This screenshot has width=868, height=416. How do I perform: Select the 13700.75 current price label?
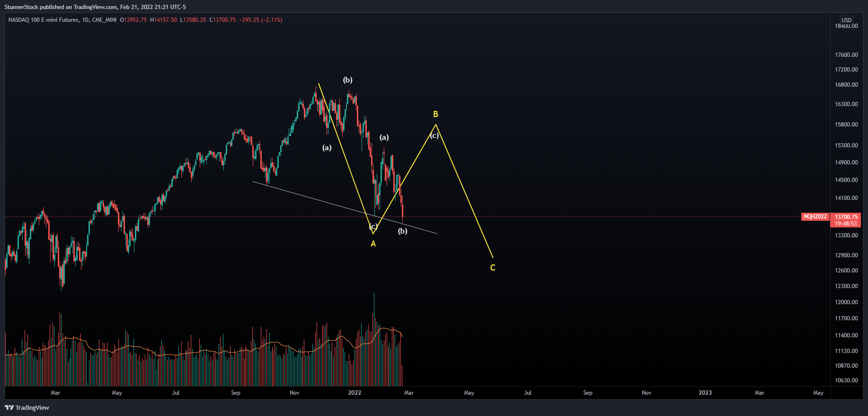coord(846,217)
